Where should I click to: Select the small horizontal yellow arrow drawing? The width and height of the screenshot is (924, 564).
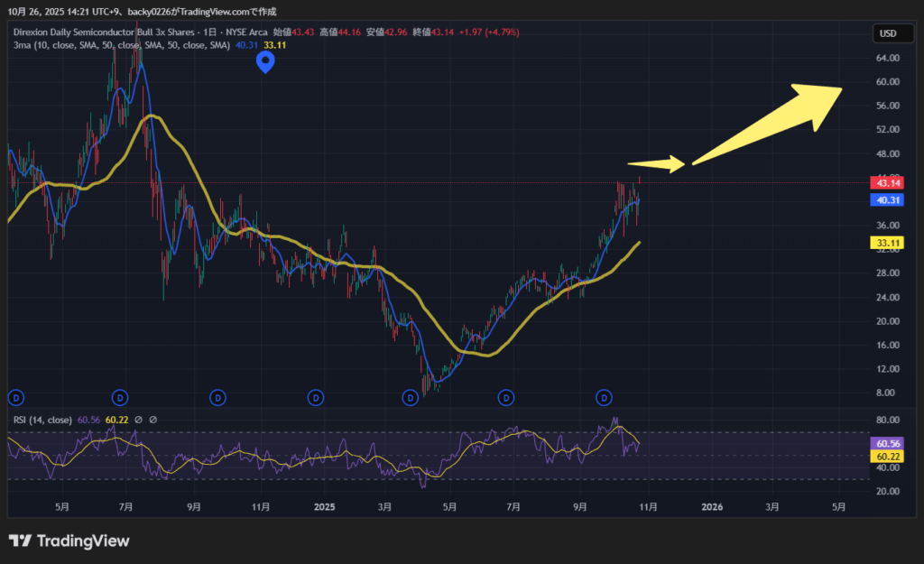(656, 163)
